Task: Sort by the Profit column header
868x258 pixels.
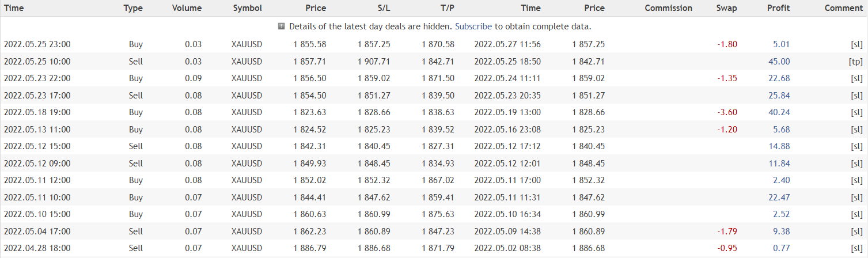Action: [x=778, y=8]
